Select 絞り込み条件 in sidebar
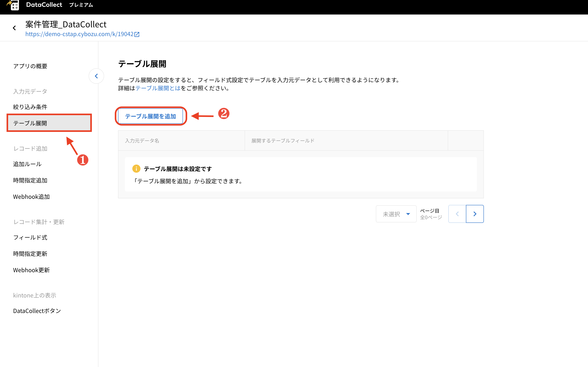 click(30, 107)
